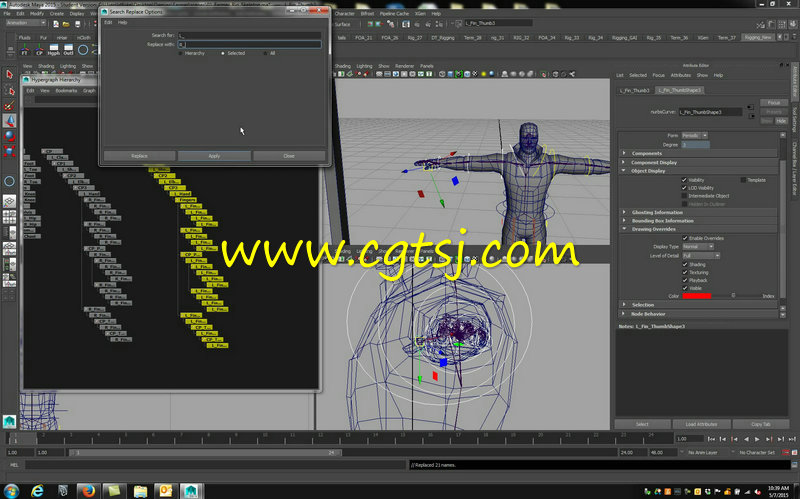Screen dimensions: 800x499
Task: Toggle the Visibility checkbox
Action: click(684, 180)
